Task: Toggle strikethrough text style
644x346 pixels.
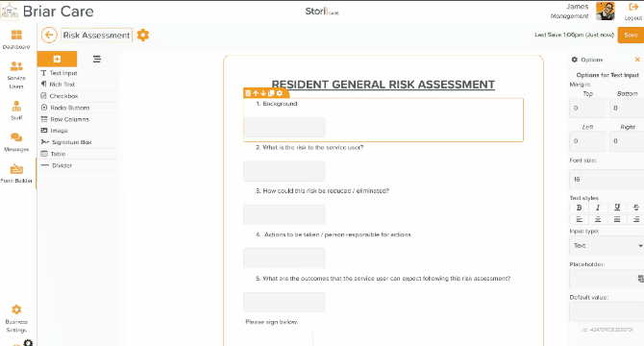Action: [x=635, y=208]
